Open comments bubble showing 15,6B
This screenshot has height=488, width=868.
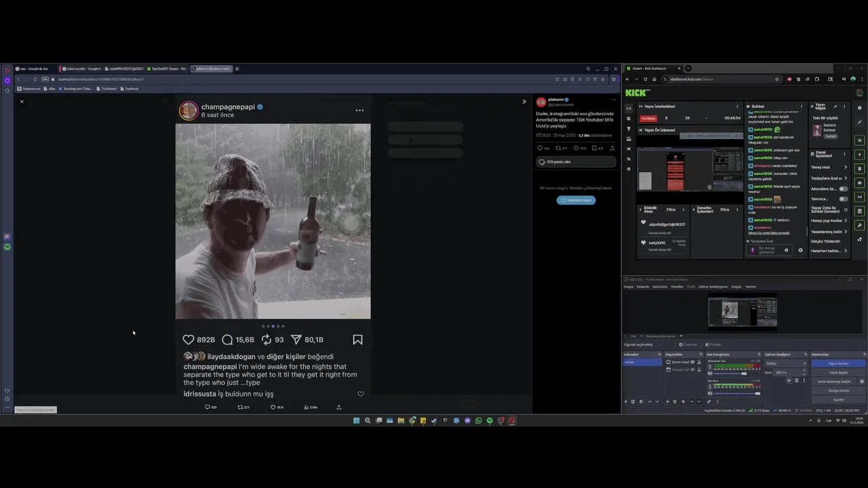click(227, 340)
